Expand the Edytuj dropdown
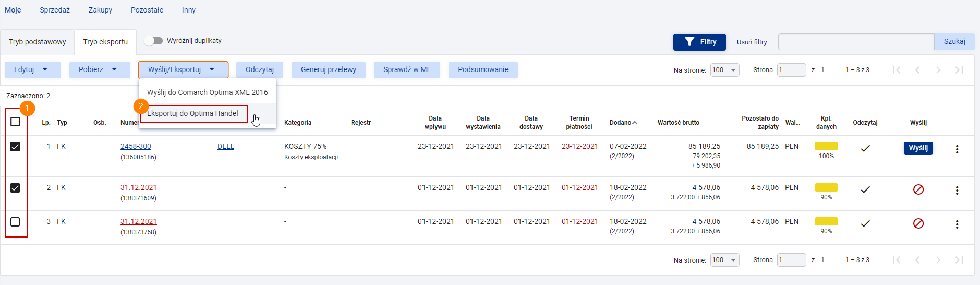The height and width of the screenshot is (285, 980). (33, 69)
